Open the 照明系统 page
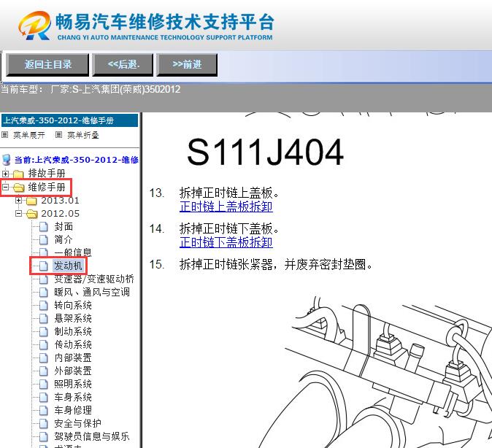The width and height of the screenshot is (492, 448). coord(73,384)
